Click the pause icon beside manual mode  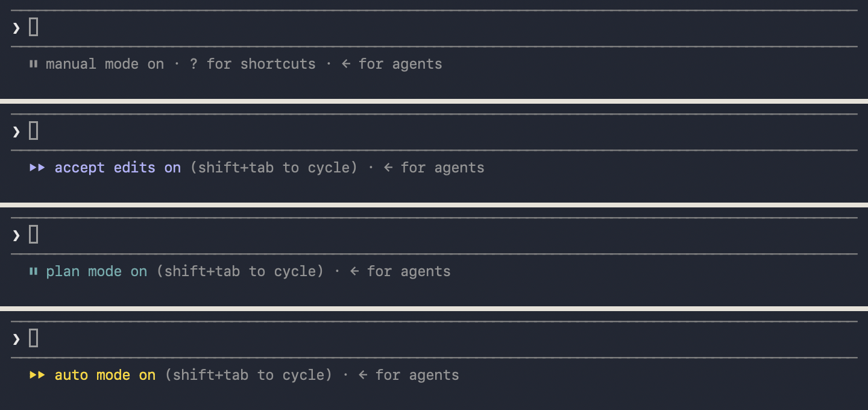pos(34,64)
